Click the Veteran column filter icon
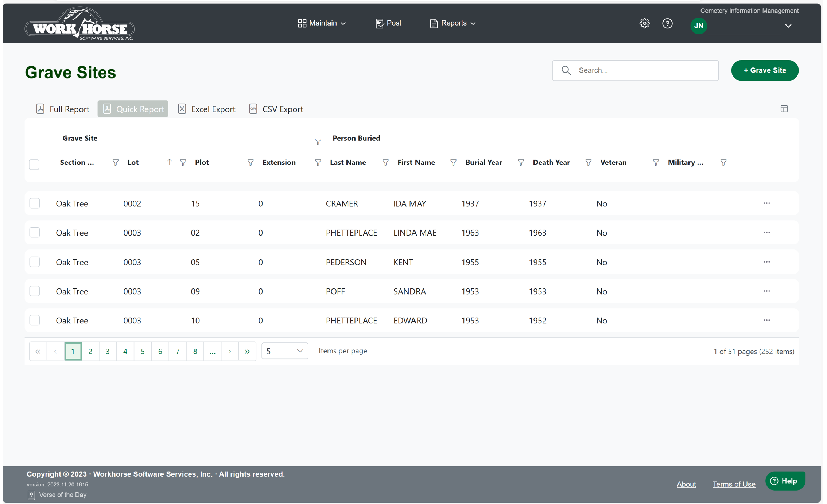 656,163
